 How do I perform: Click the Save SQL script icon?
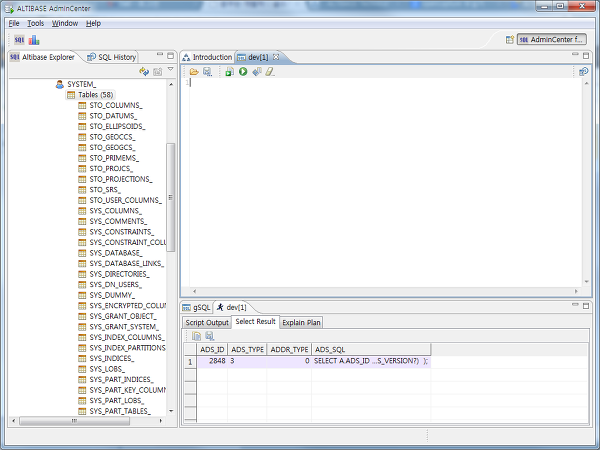tap(207, 72)
